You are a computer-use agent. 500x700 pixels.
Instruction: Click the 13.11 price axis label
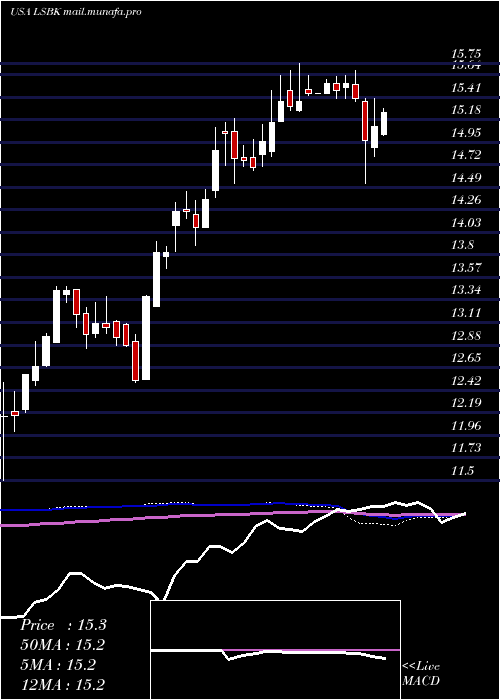(466, 312)
